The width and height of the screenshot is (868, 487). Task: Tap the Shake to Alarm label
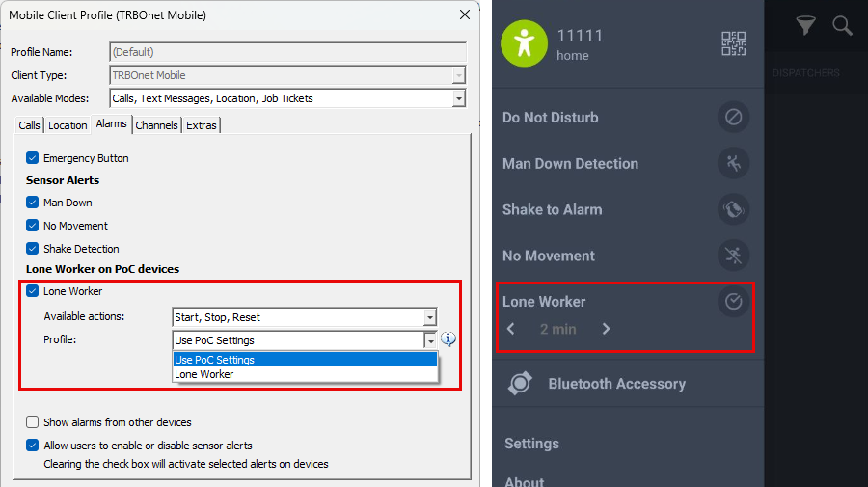(552, 209)
